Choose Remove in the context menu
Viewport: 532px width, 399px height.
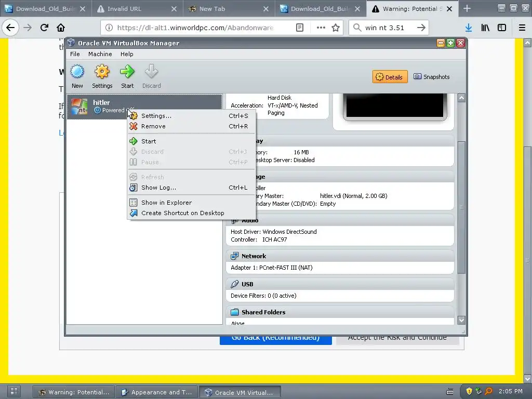pyautogui.click(x=192, y=126)
